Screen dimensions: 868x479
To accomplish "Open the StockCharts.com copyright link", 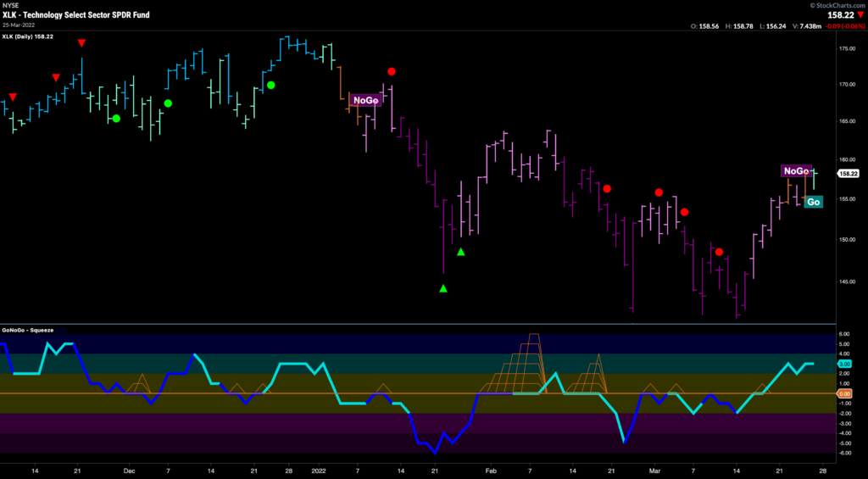I will (837, 5).
